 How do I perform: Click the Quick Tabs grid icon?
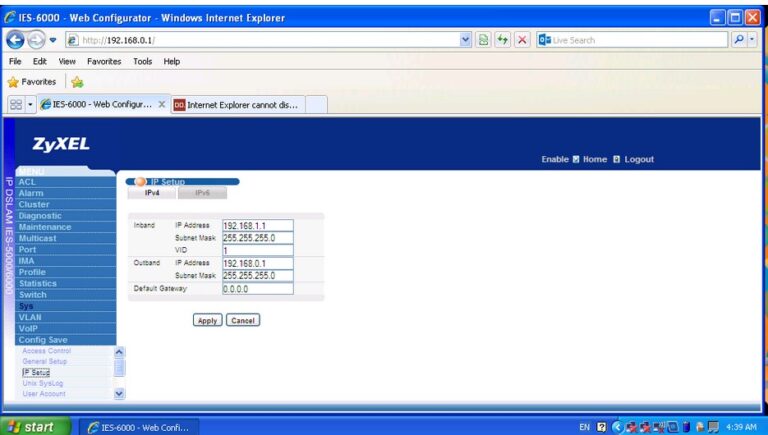coord(16,104)
